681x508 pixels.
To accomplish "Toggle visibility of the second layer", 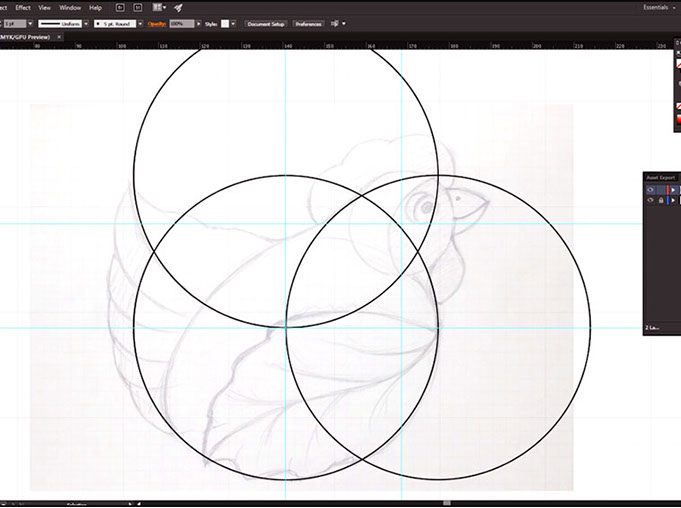I will (x=650, y=200).
